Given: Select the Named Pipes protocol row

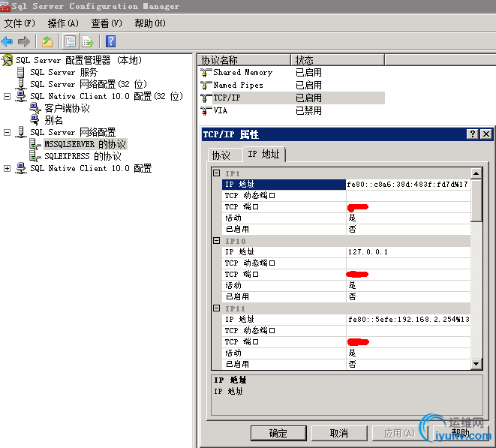Looking at the screenshot, I should coord(291,85).
